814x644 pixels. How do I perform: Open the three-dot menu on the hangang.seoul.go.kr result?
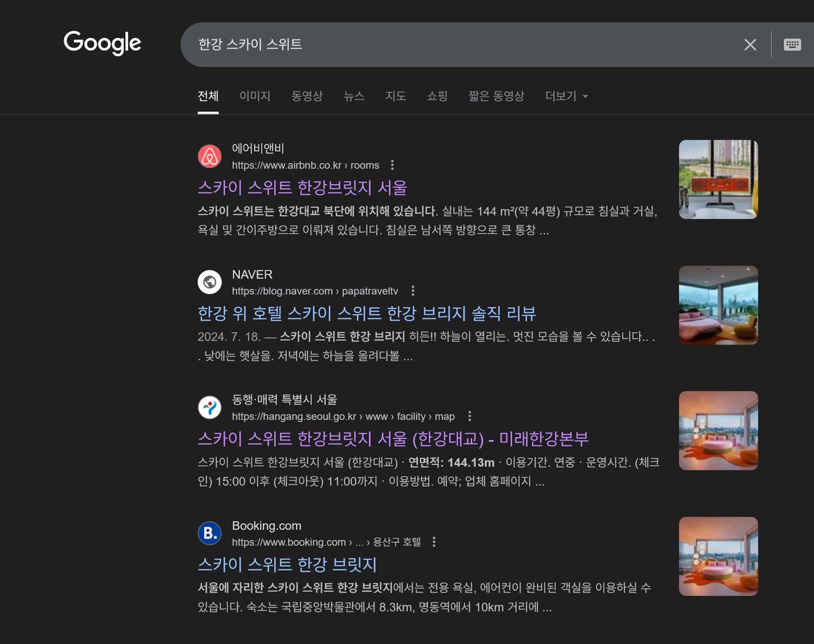tap(469, 416)
